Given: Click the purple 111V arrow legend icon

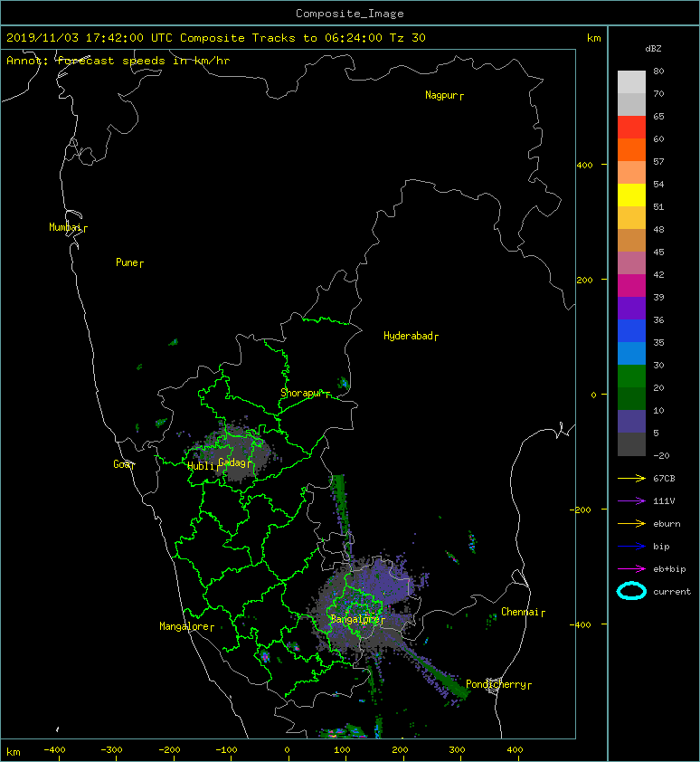Looking at the screenshot, I should click(631, 501).
